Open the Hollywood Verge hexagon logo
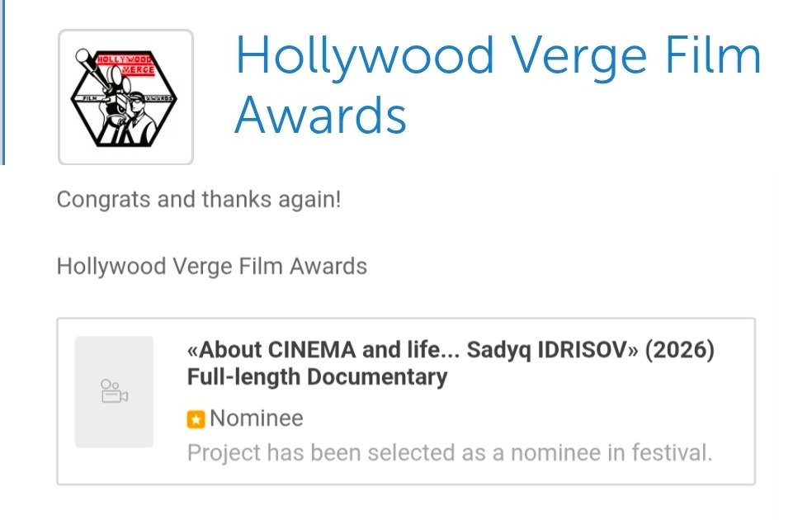 pos(125,97)
